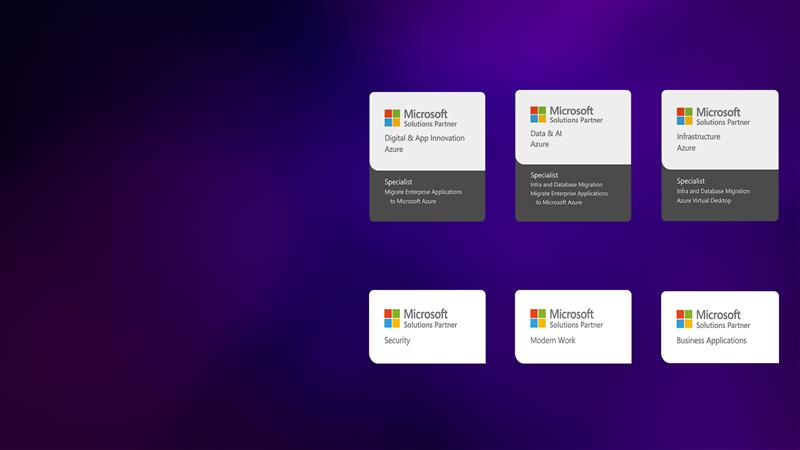The height and width of the screenshot is (450, 800).
Task: Open the Security badge label
Action: [x=398, y=341]
